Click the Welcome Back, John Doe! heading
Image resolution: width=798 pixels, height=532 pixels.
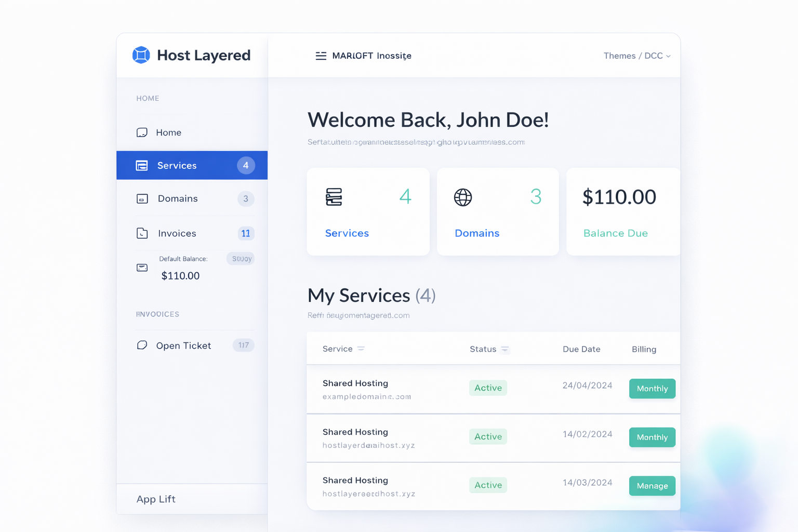(x=428, y=120)
